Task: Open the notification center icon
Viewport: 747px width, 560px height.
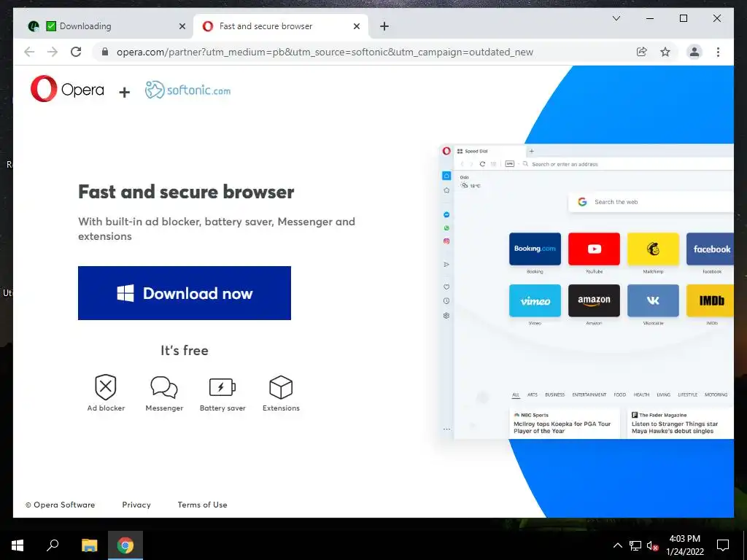Action: (723, 545)
